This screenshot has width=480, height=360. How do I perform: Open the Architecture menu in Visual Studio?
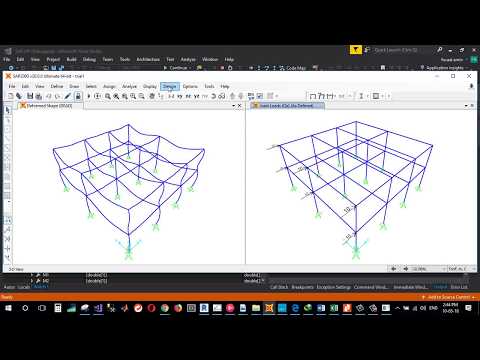click(148, 59)
